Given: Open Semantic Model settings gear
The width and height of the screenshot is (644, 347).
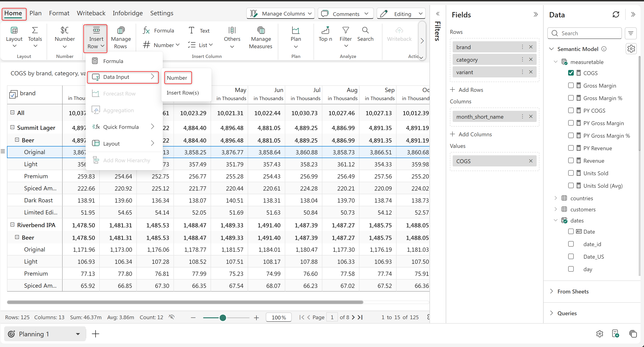Looking at the screenshot, I should [631, 49].
